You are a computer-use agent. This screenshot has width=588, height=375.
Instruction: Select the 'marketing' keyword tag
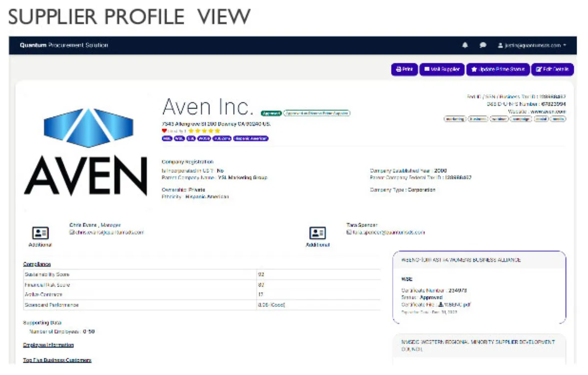click(455, 119)
